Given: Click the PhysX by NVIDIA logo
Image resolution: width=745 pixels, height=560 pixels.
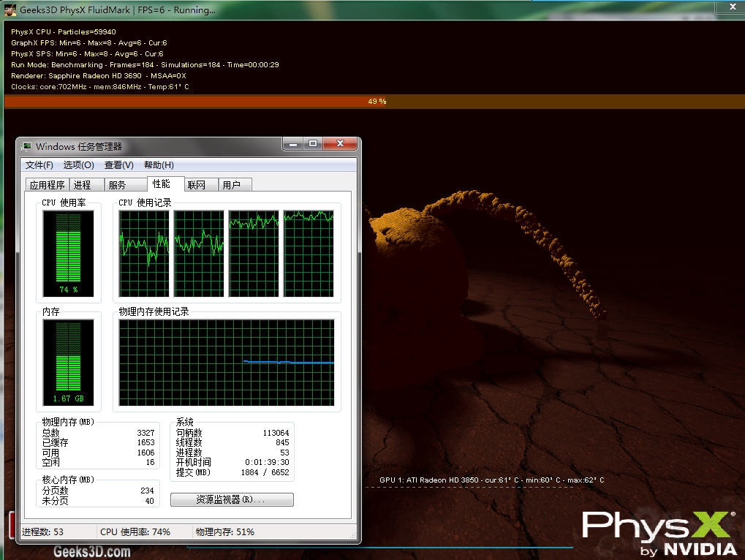Looking at the screenshot, I should pos(658,533).
